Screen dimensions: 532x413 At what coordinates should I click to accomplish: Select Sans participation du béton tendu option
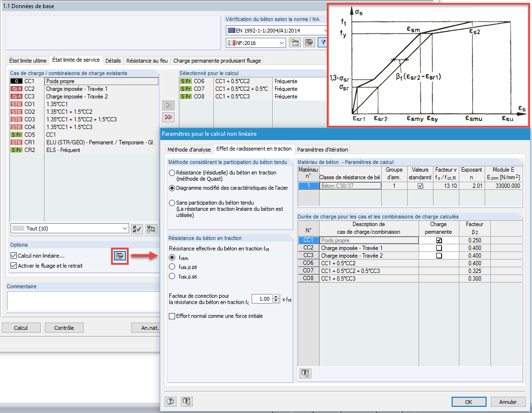click(172, 203)
